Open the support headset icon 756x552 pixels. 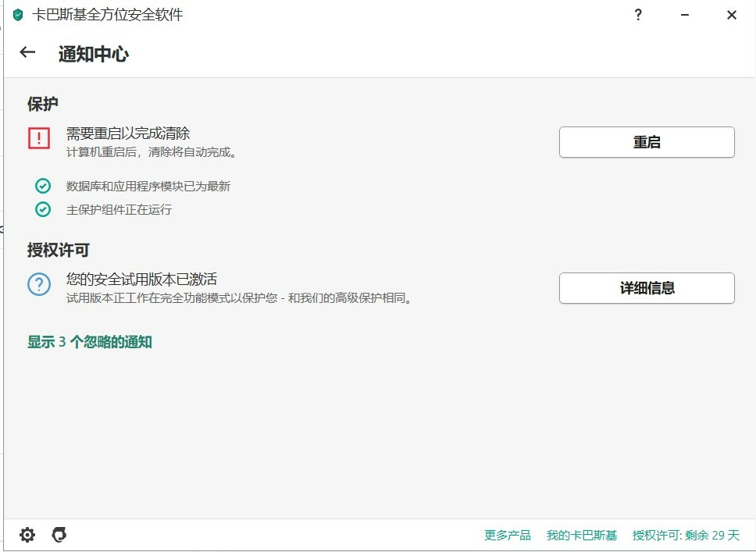pos(59,535)
